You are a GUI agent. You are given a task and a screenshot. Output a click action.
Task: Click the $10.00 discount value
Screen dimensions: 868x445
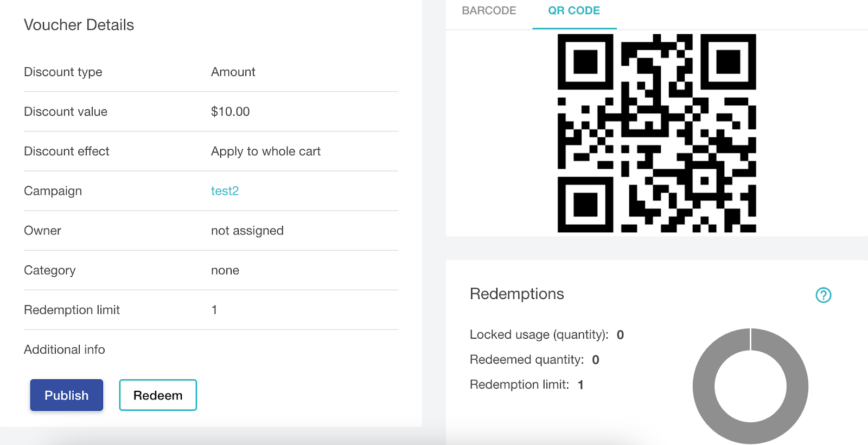pyautogui.click(x=231, y=112)
